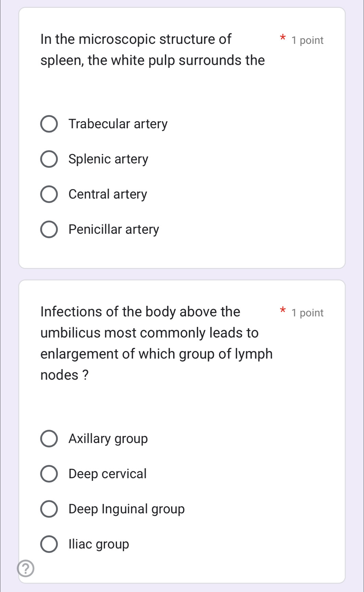Pick the Iliac group radio circle
Screen dimensions: 364x592
point(49,544)
